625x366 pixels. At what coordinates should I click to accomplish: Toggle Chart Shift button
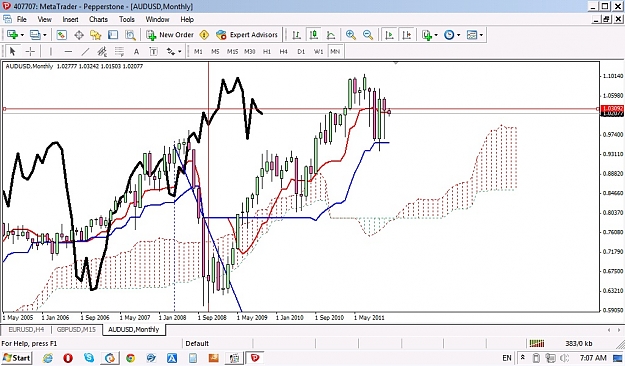[407, 35]
